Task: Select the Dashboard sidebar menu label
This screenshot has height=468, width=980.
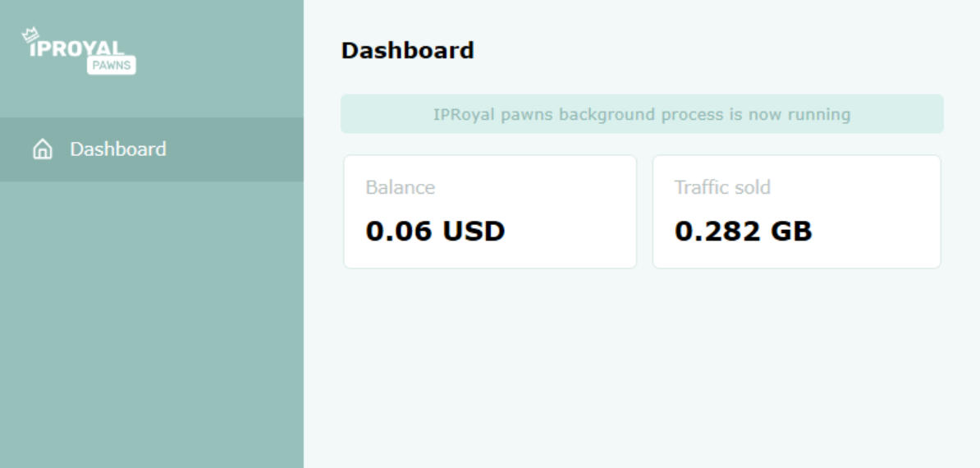Action: click(x=118, y=149)
